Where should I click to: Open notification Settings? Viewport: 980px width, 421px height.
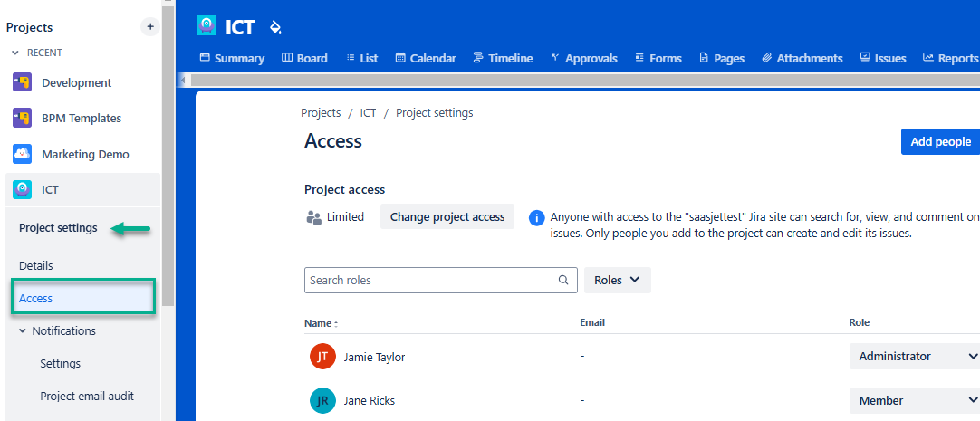click(60, 364)
